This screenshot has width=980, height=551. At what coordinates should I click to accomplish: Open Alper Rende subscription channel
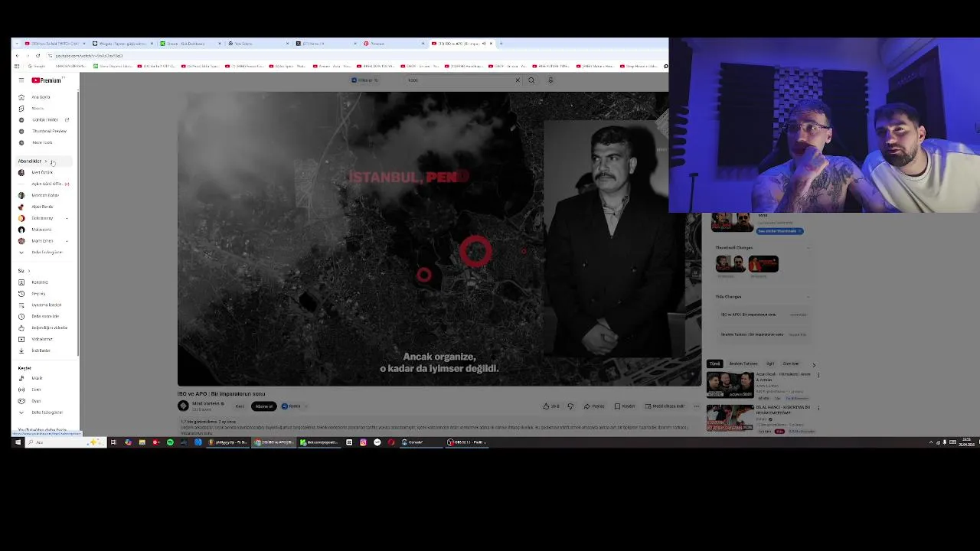(x=42, y=207)
